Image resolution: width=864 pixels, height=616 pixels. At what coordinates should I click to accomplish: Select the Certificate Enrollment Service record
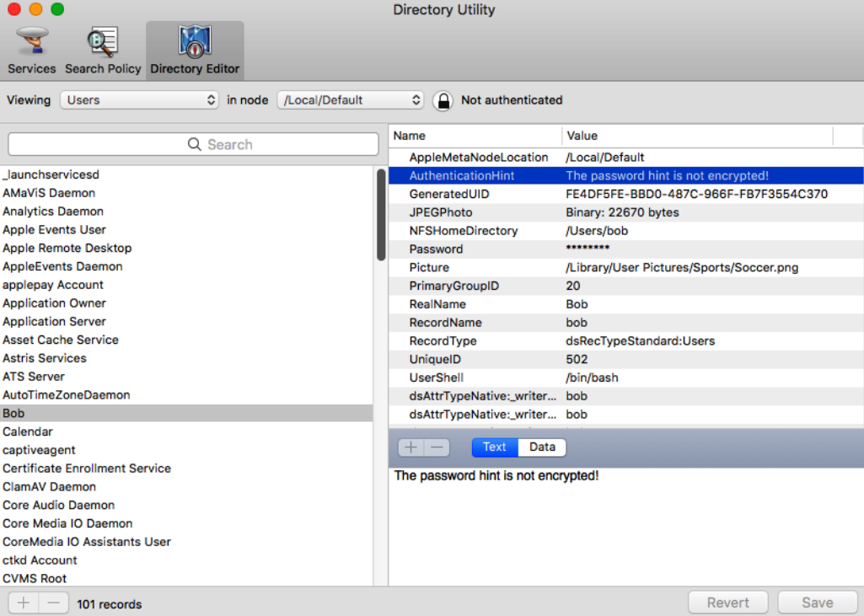click(x=186, y=469)
